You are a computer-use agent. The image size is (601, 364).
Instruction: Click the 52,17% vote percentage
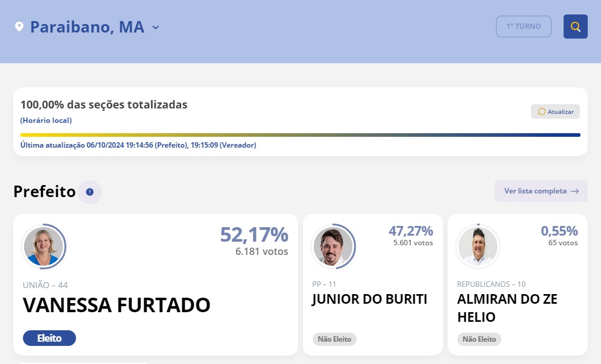(253, 234)
